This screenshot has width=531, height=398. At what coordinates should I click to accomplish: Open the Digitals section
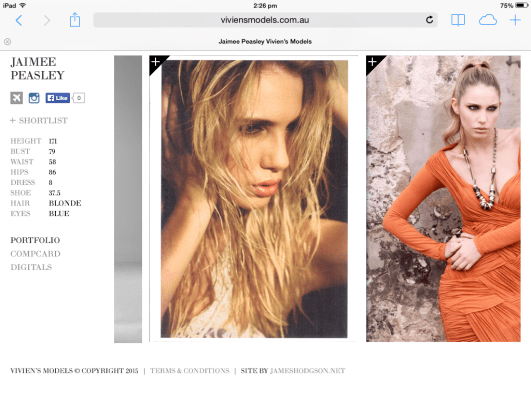click(31, 267)
